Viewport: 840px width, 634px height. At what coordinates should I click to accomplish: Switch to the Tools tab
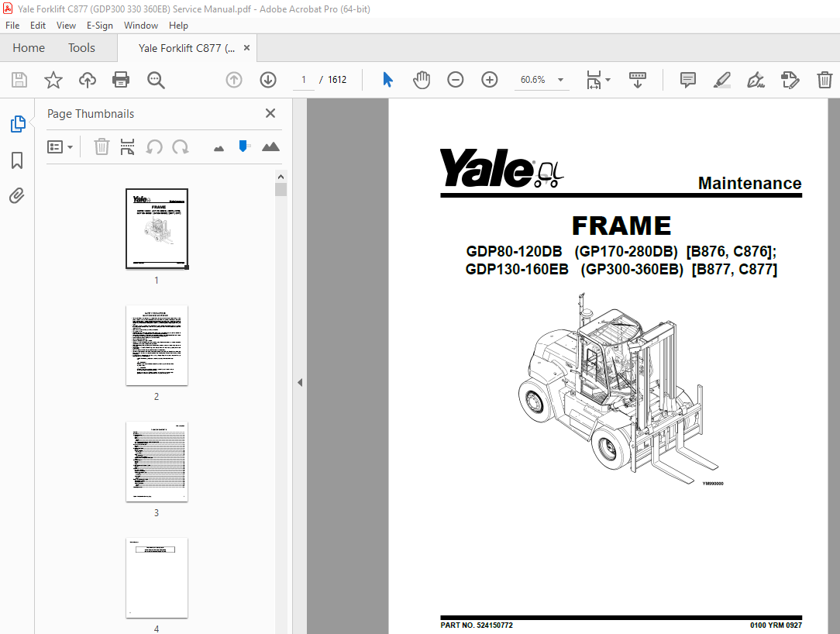click(x=81, y=48)
